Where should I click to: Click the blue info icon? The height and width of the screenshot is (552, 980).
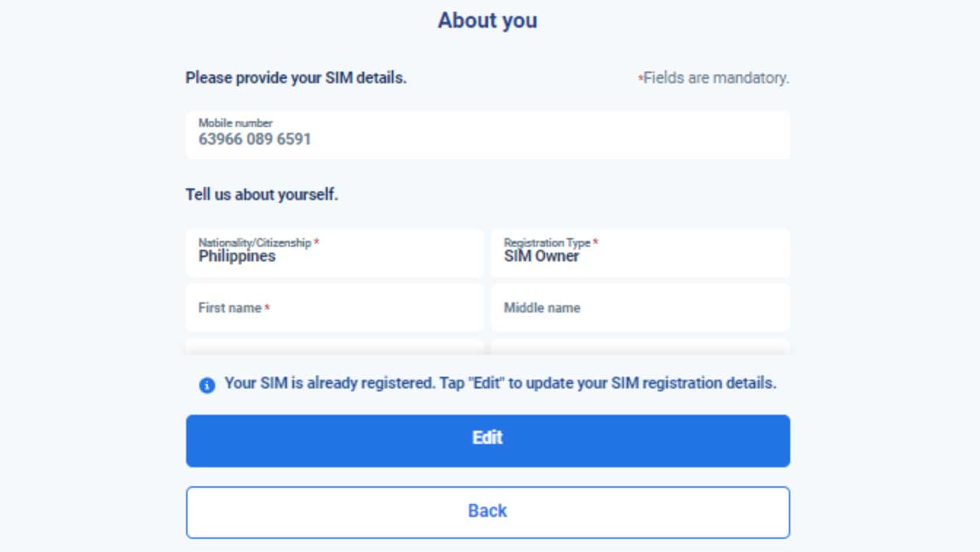[x=207, y=385]
